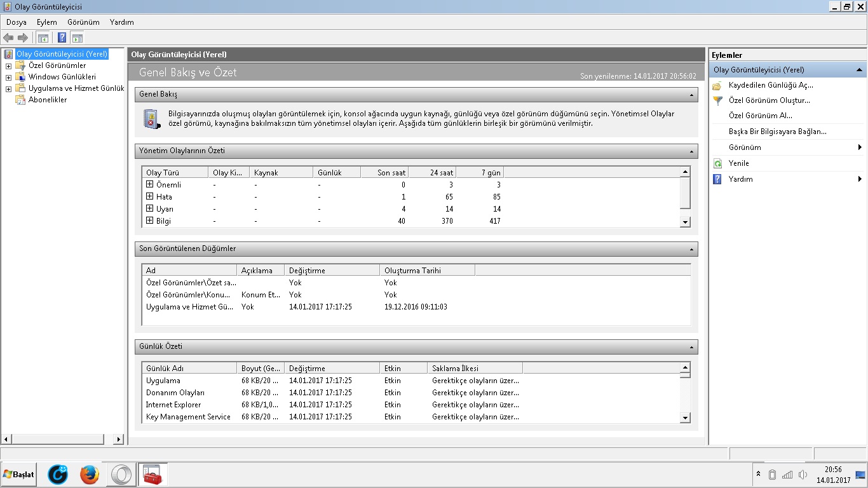Viewport: 868px width, 488px height.
Task: Expand the Hata event type row
Action: click(x=150, y=196)
